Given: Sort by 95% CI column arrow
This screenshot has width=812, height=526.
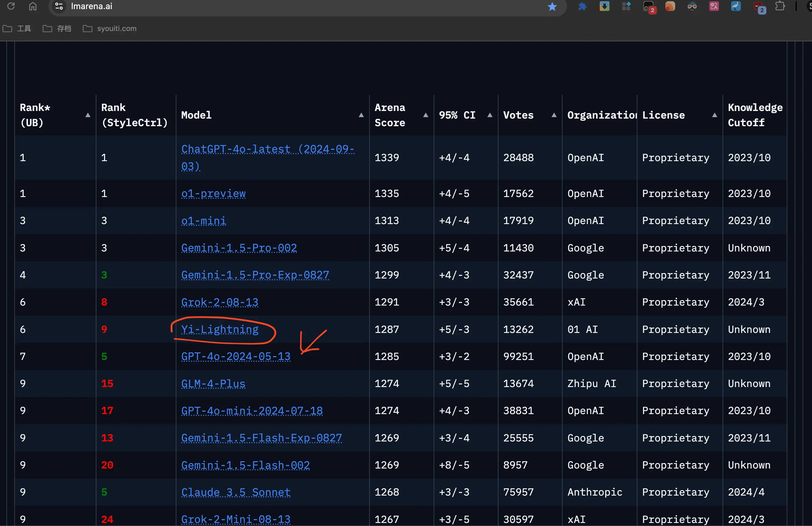Looking at the screenshot, I should (490, 115).
